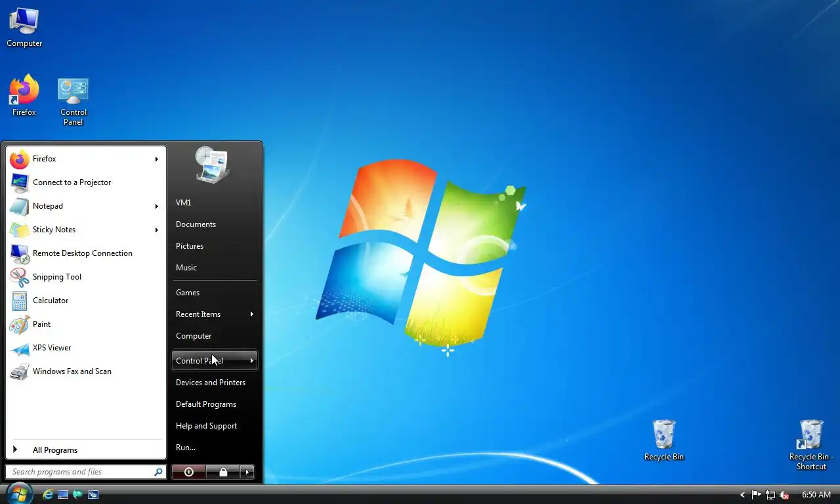
Task: Expand the Sticky Notes jump list arrow
Action: (157, 230)
